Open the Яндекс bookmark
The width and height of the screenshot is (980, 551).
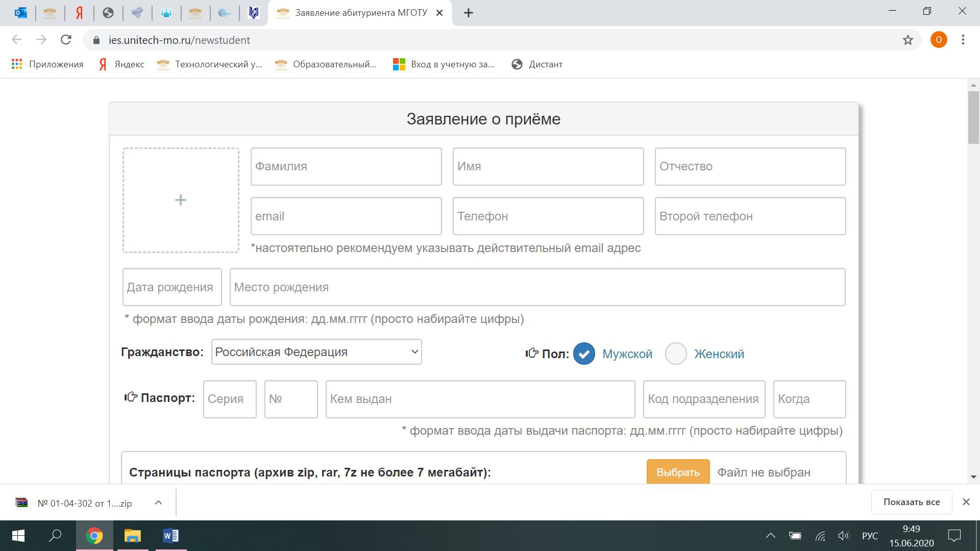[121, 64]
